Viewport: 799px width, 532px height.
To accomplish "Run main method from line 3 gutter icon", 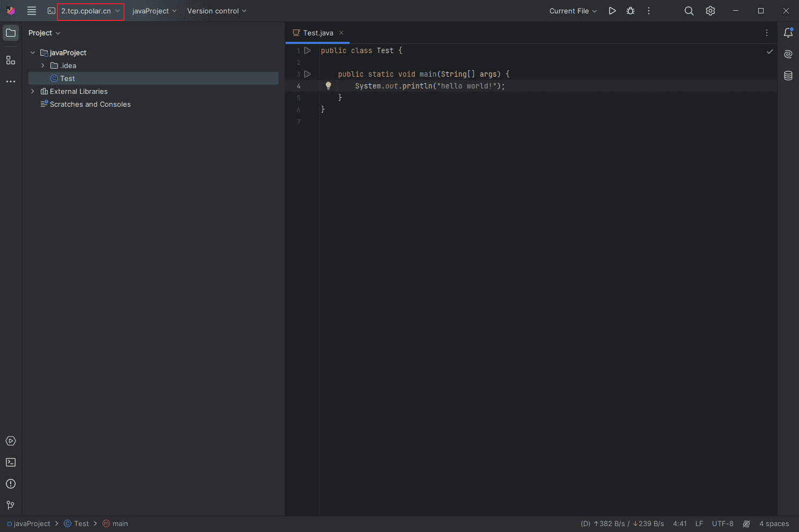I will (307, 74).
